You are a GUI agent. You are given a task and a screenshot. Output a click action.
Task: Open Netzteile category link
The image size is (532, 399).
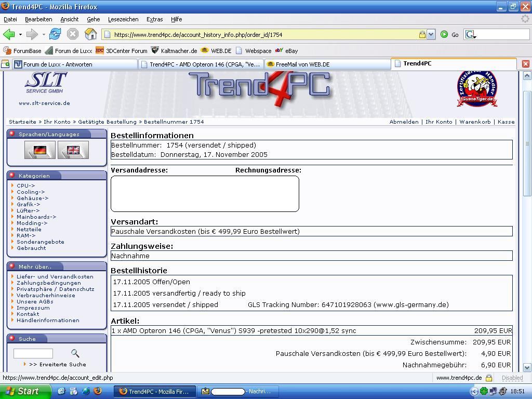[x=29, y=229]
